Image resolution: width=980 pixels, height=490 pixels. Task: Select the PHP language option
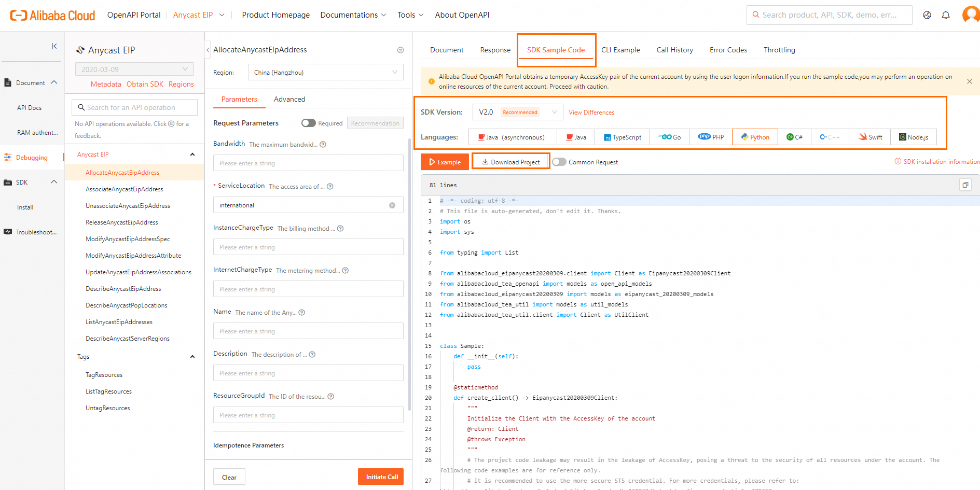[x=711, y=137]
